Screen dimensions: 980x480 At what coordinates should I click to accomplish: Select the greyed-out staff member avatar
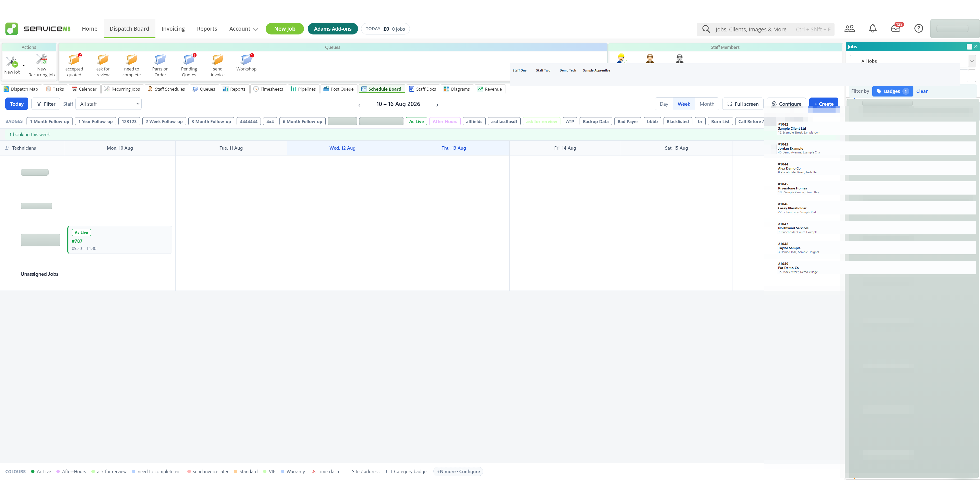(679, 58)
